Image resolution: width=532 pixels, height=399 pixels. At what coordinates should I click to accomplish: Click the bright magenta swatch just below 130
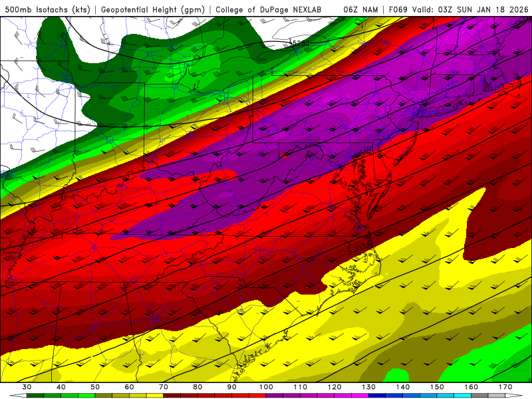(x=360, y=396)
